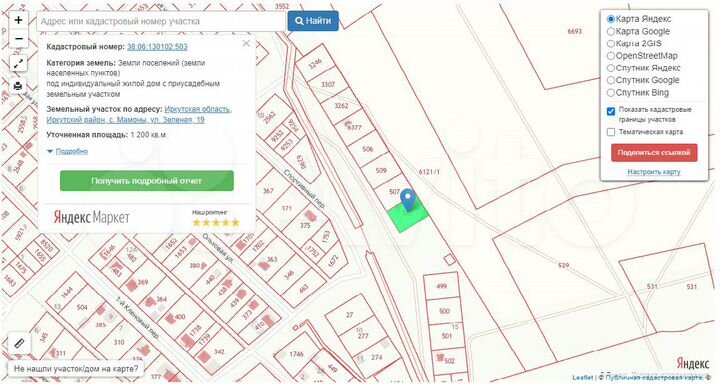The image size is (720, 384).
Task: Select parcel labeled 6121/1
Action: click(x=429, y=172)
